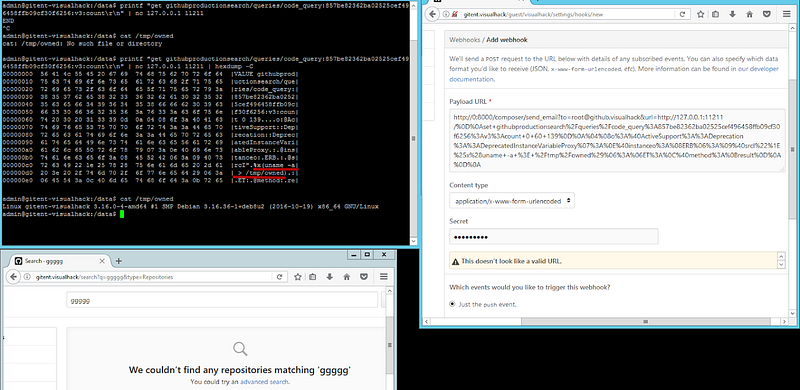Open downloads arrow in webhook browser window
Viewport: 800px width, 390px height.
tap(733, 14)
